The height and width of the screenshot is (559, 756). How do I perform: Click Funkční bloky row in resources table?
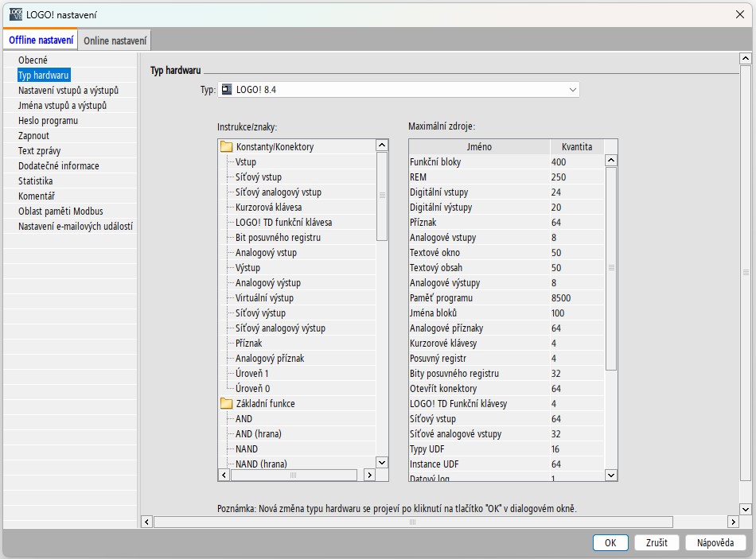506,162
